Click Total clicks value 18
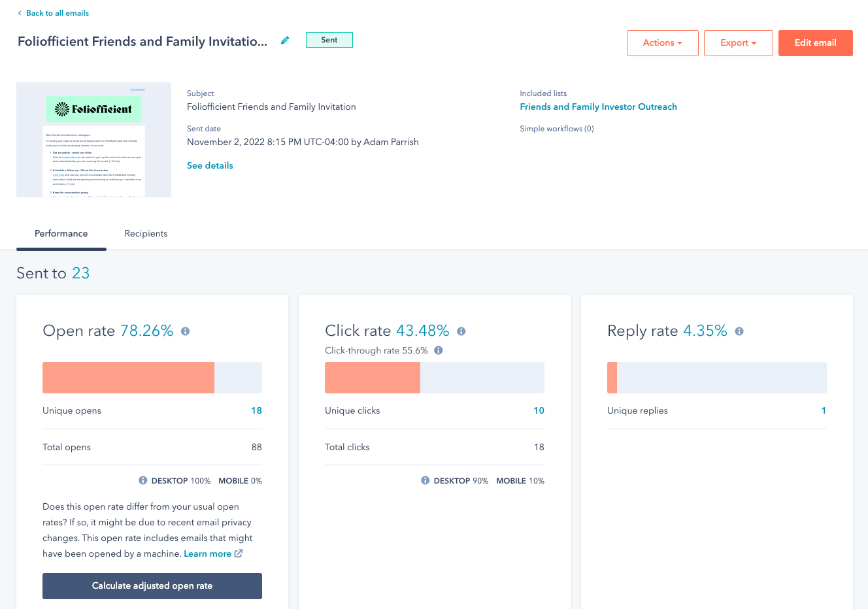Image resolution: width=868 pixels, height=609 pixels. point(539,447)
